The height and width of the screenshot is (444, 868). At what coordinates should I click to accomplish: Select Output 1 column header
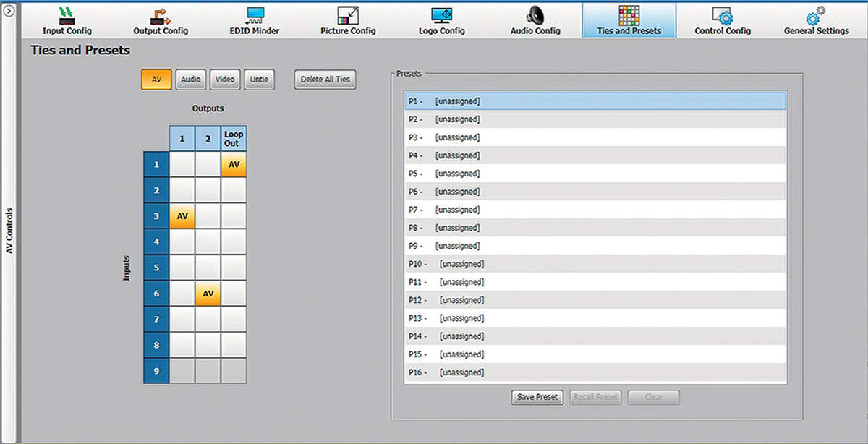182,138
